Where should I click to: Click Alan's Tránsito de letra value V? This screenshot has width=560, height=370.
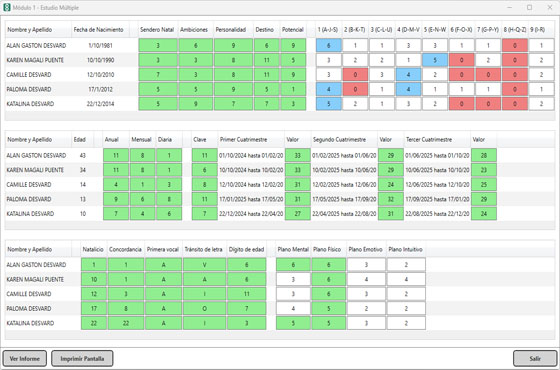pyautogui.click(x=204, y=265)
